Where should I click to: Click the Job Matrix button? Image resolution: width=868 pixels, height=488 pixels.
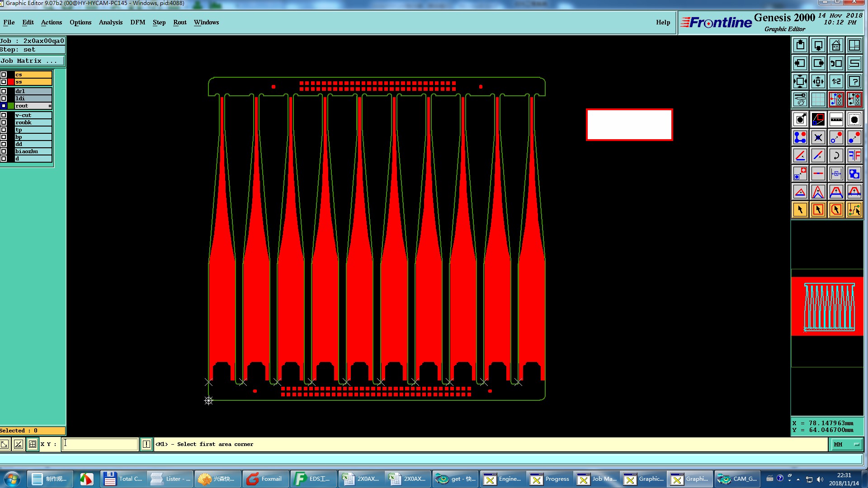[x=32, y=61]
